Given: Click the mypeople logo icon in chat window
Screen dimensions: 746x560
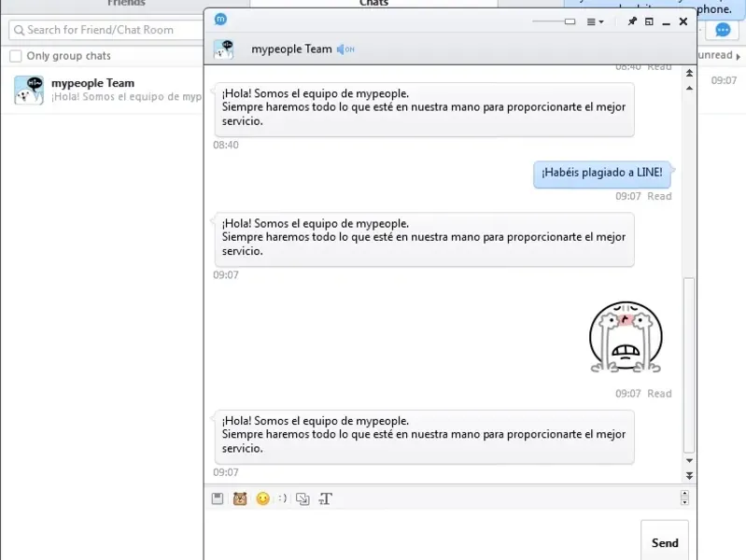Looking at the screenshot, I should (x=220, y=20).
